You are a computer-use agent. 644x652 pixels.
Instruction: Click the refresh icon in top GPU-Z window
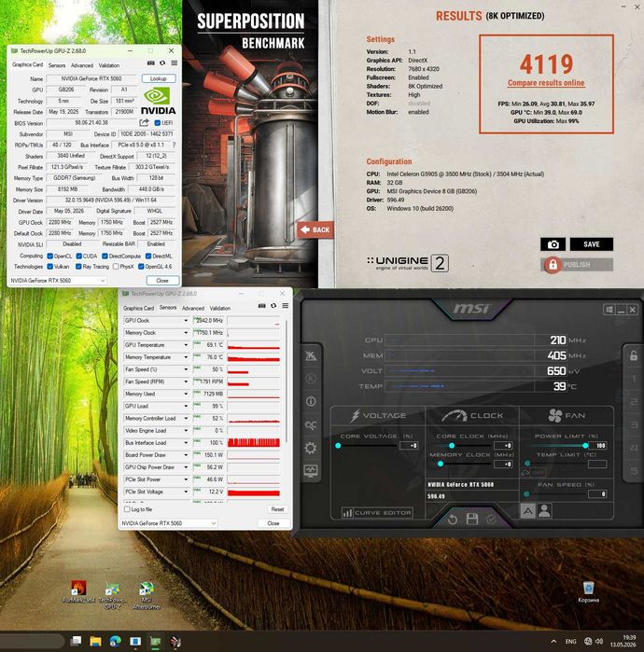pos(162,63)
